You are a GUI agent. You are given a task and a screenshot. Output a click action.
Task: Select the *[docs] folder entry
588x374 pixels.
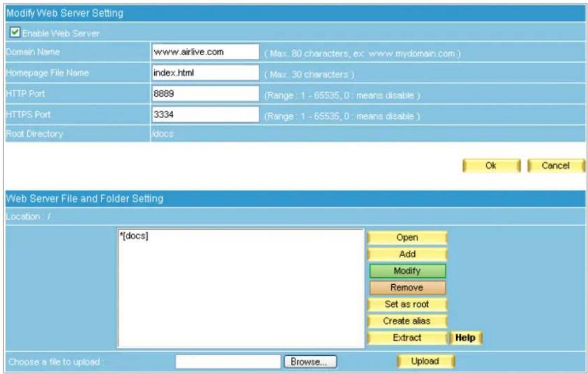coord(134,236)
